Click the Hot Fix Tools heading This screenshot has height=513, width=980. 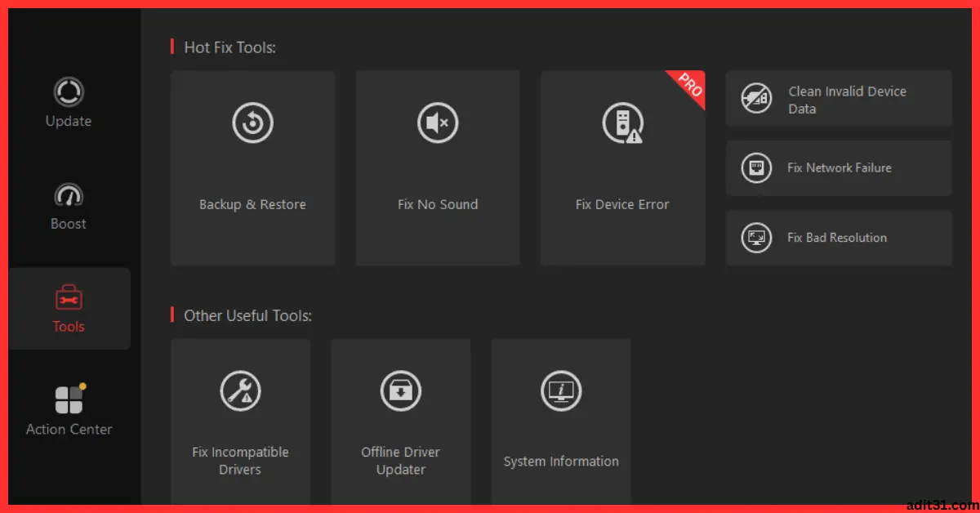(x=229, y=47)
